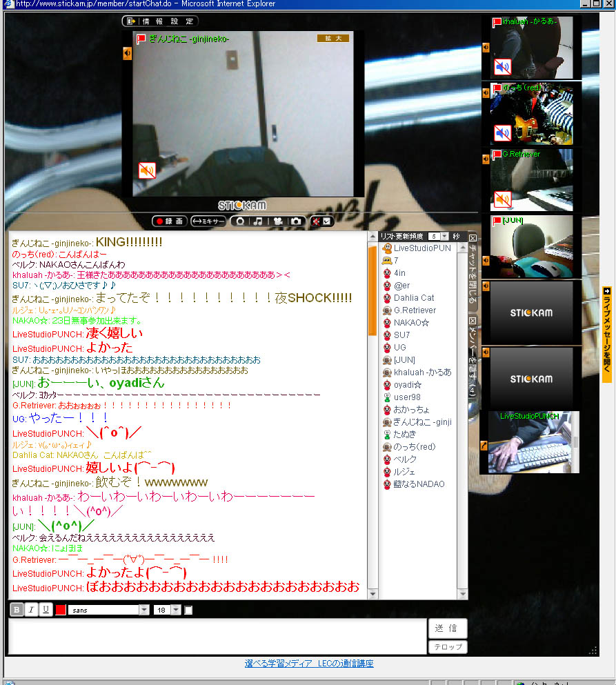Click the chat message input field
Screen dimensions: 616x685
click(217, 637)
